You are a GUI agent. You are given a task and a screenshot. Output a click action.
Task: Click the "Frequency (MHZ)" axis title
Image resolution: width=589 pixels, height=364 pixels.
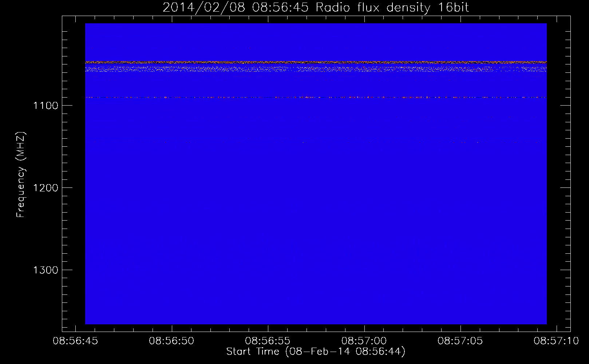pos(21,175)
